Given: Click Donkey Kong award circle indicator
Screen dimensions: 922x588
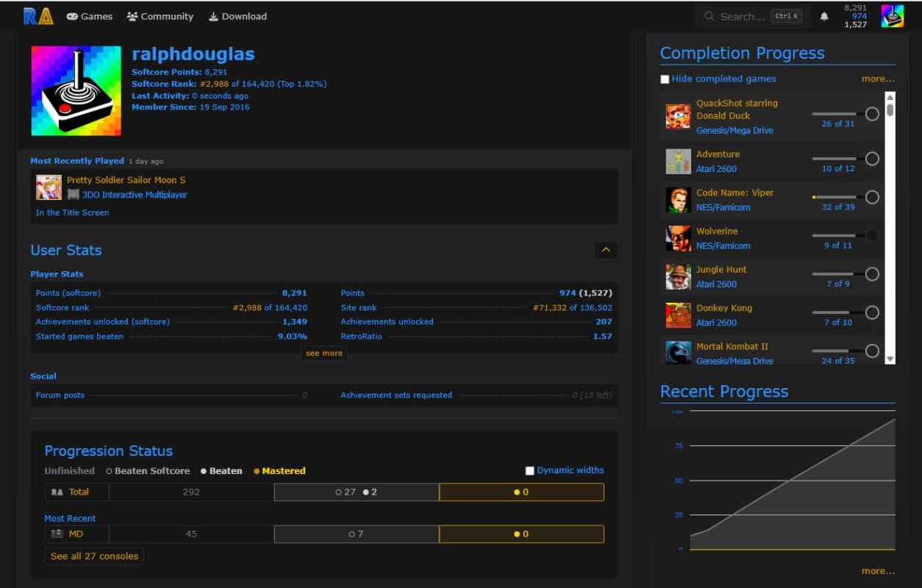Looking at the screenshot, I should [872, 312].
